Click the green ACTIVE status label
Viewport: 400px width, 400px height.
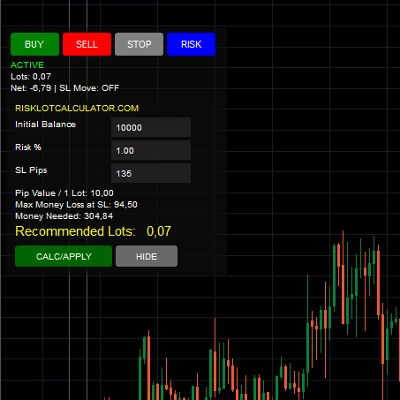tap(27, 65)
